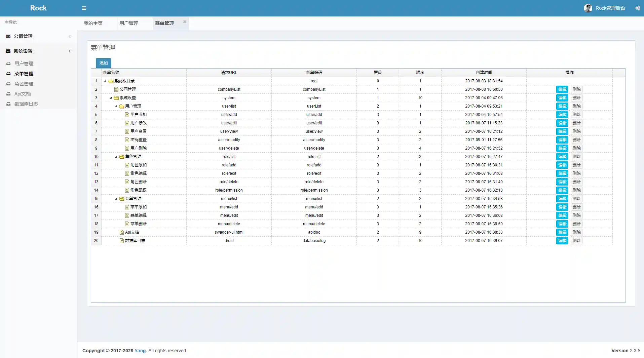Close the 菜单管理 tab
644x358 pixels.
coord(185,22)
